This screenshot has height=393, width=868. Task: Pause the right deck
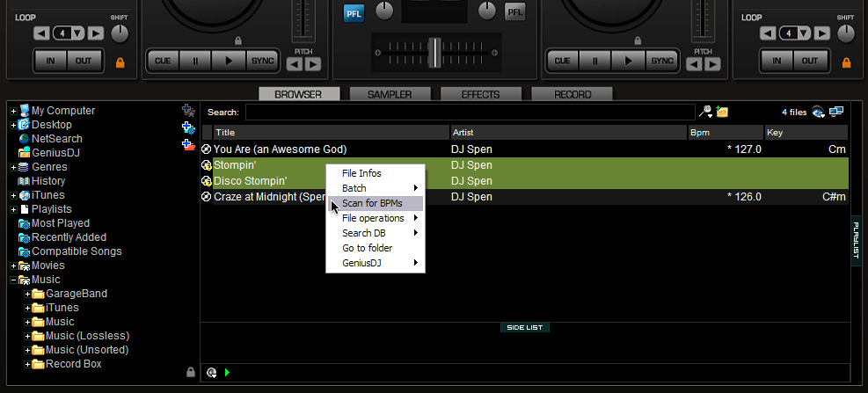pos(595,61)
